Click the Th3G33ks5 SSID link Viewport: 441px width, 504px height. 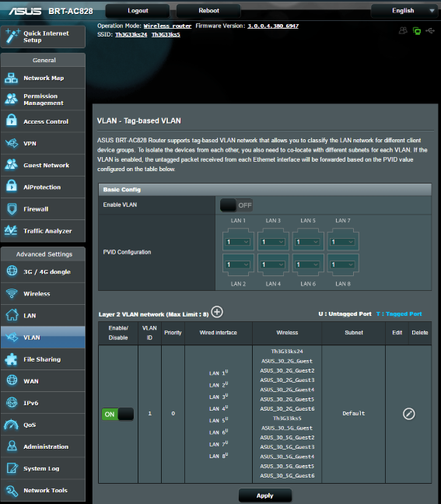click(166, 35)
